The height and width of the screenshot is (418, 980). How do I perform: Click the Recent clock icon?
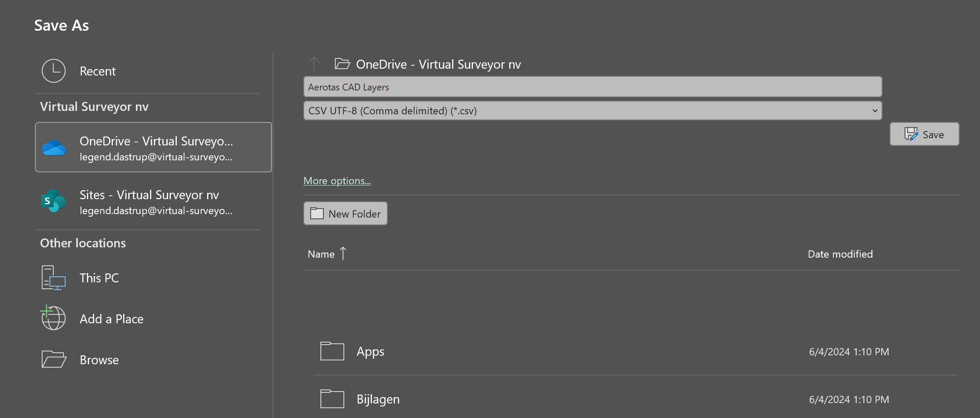pos(54,71)
